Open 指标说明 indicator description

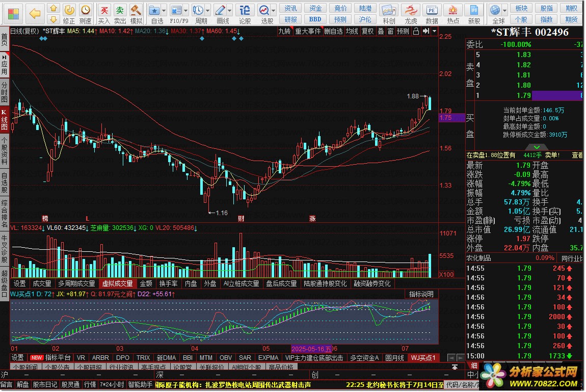pos(421,295)
